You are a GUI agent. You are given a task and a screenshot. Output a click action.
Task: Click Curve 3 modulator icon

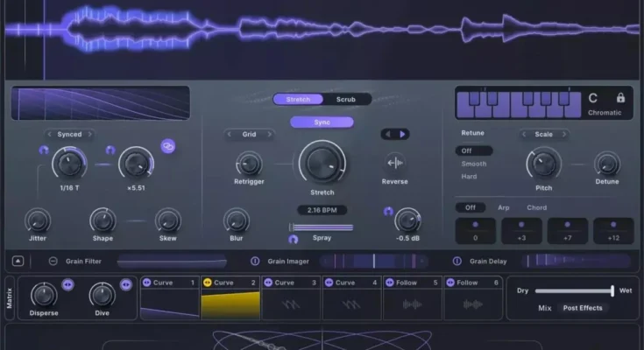(268, 283)
